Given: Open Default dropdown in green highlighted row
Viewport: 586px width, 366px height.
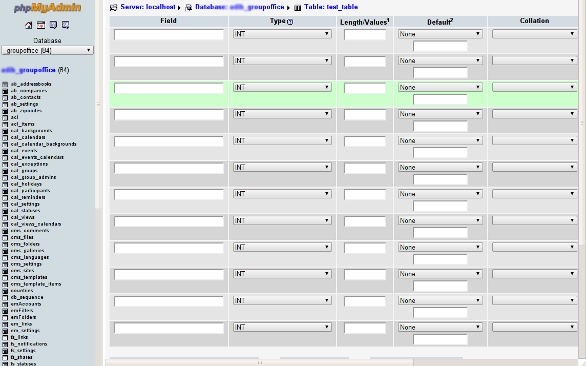Looking at the screenshot, I should point(440,87).
